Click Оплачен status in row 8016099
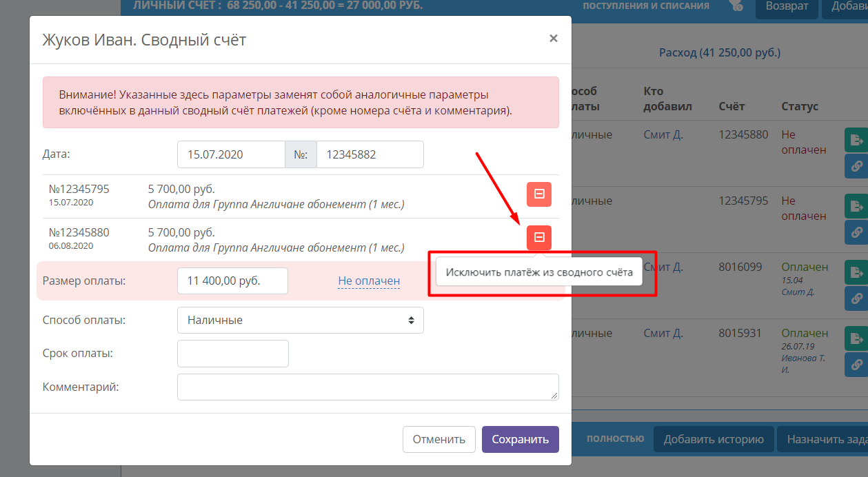868x477 pixels. [805, 267]
